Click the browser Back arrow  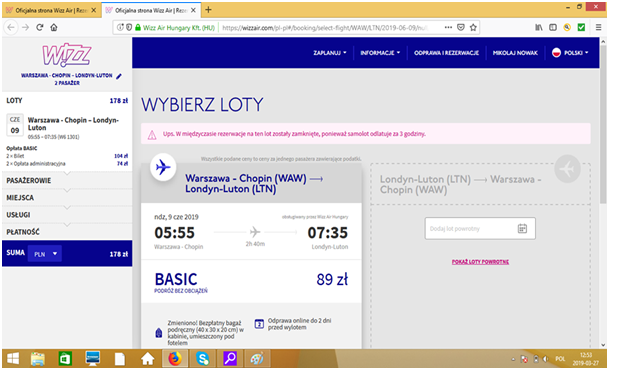coord(11,27)
